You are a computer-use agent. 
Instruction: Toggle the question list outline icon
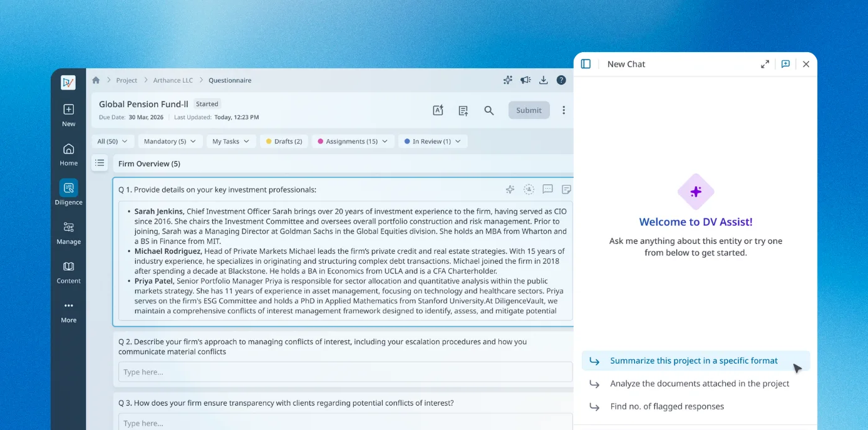100,163
